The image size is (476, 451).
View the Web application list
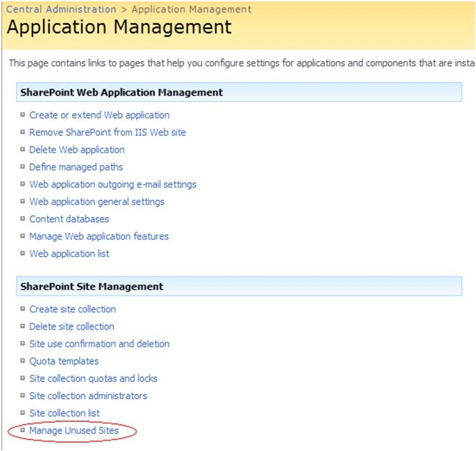[x=69, y=254]
